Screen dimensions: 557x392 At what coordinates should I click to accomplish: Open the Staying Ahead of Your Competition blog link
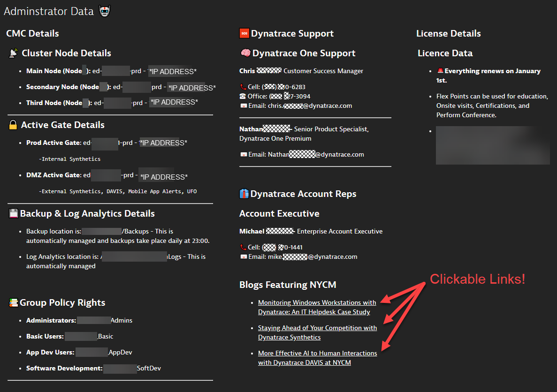coord(317,332)
